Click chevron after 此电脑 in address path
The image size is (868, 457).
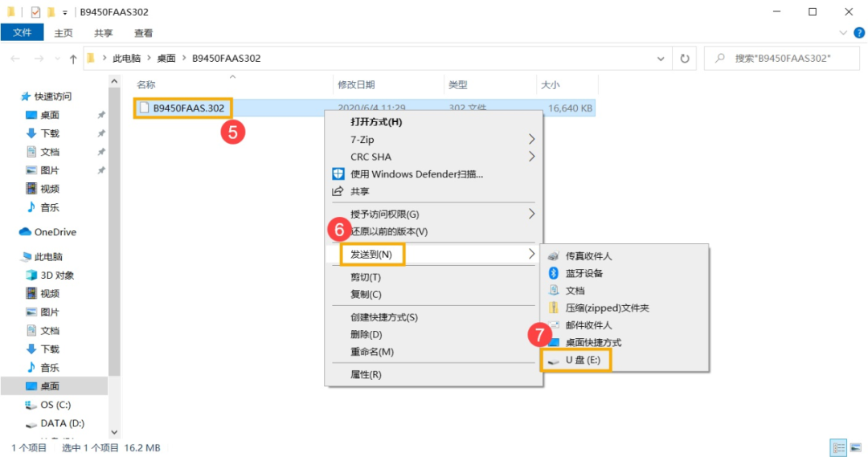pyautogui.click(x=149, y=58)
